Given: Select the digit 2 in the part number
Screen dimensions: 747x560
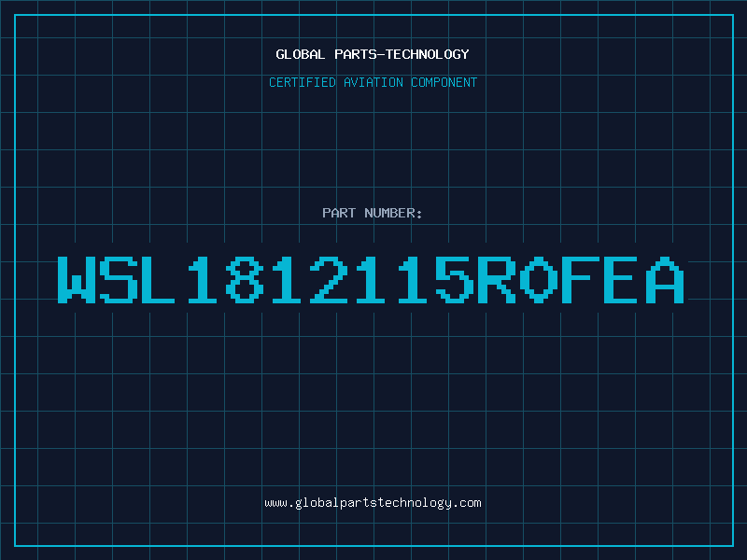Looking at the screenshot, I should tap(329, 279).
